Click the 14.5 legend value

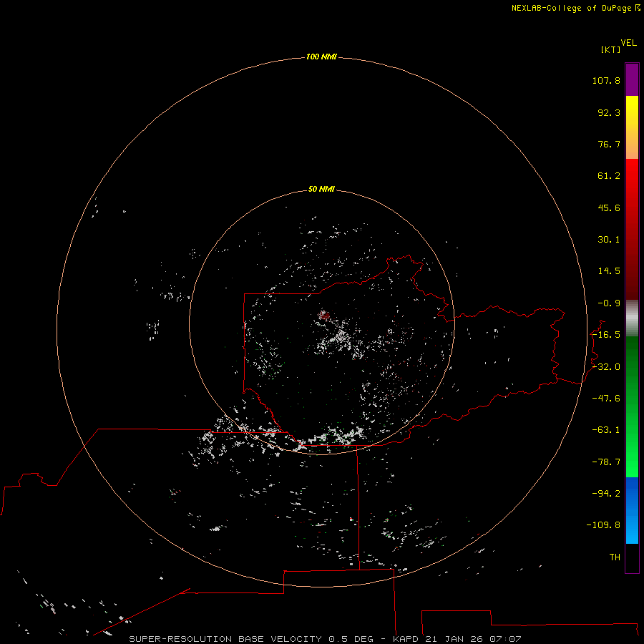pyautogui.click(x=609, y=271)
